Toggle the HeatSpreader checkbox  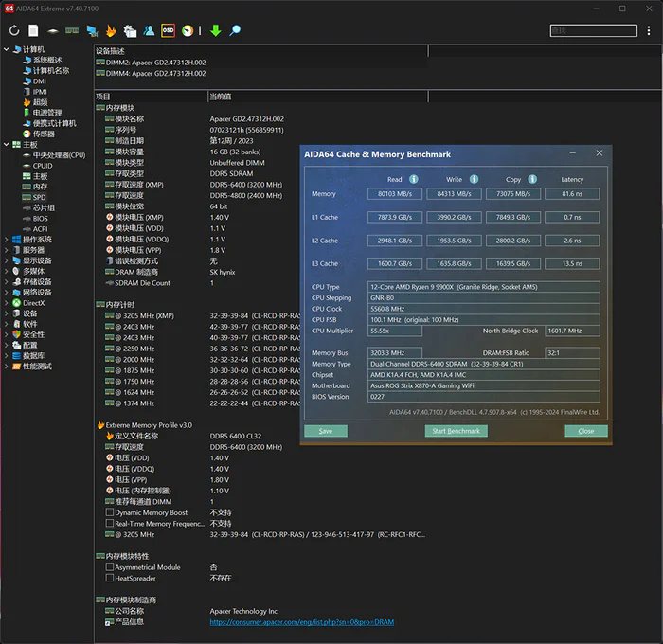click(x=110, y=578)
